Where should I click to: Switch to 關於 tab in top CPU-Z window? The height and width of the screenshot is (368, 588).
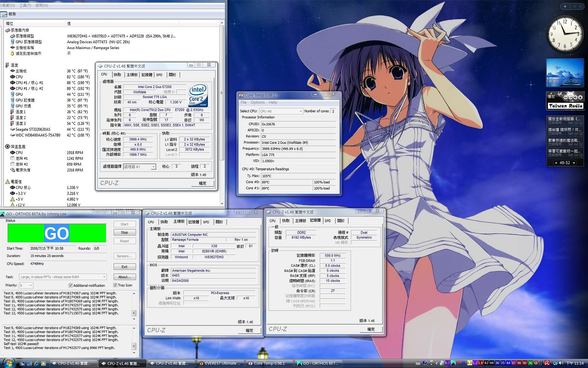173,75
